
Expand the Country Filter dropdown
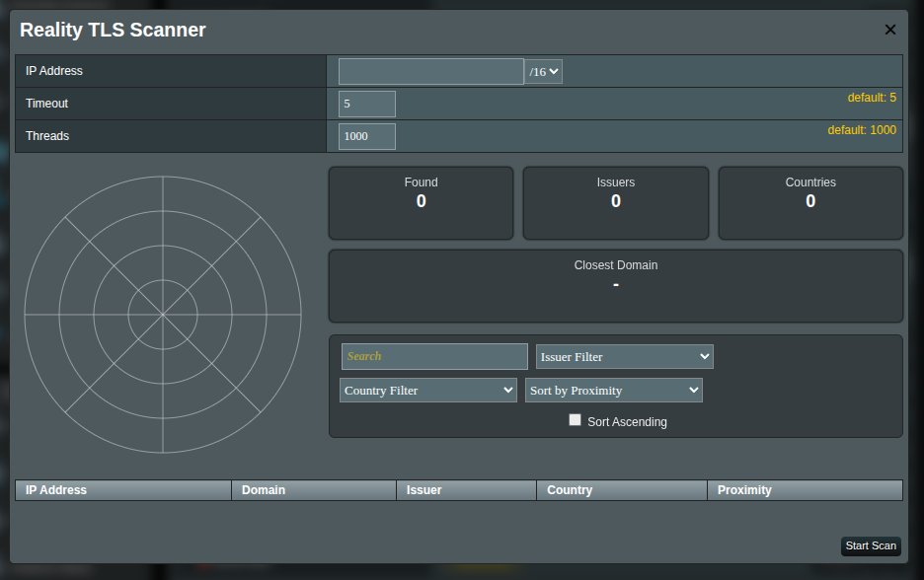pyautogui.click(x=428, y=391)
